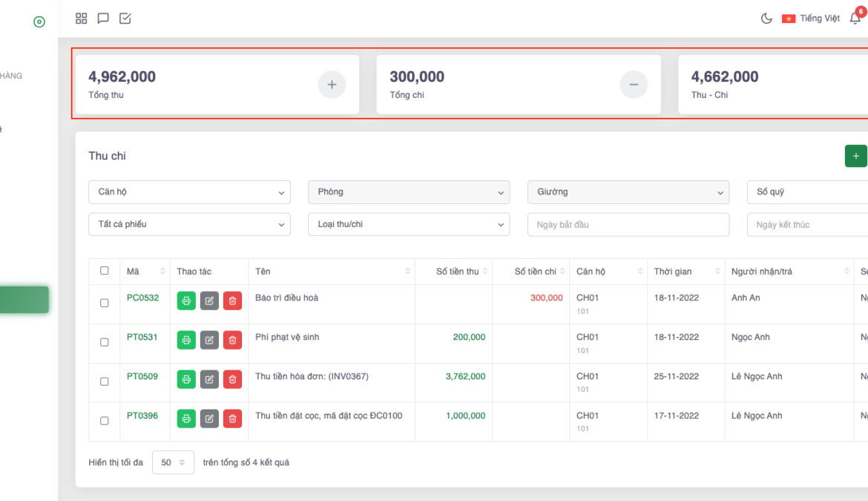
Task: Sort table by Số tiền thu column
Action: [x=458, y=272]
